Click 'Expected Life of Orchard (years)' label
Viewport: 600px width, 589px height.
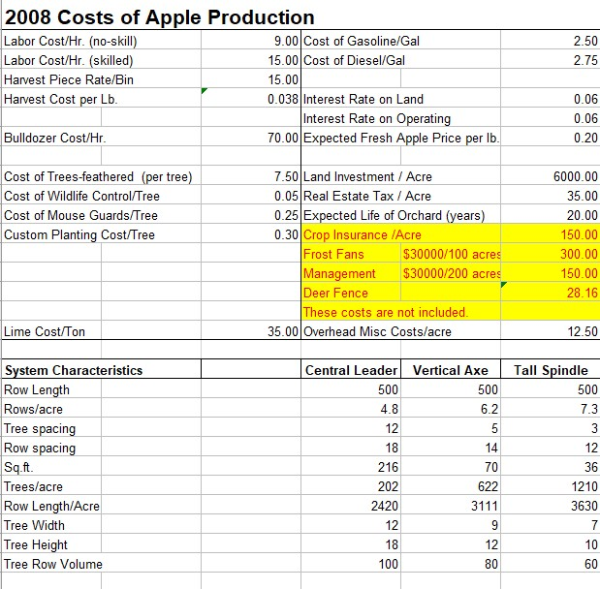[394, 215]
